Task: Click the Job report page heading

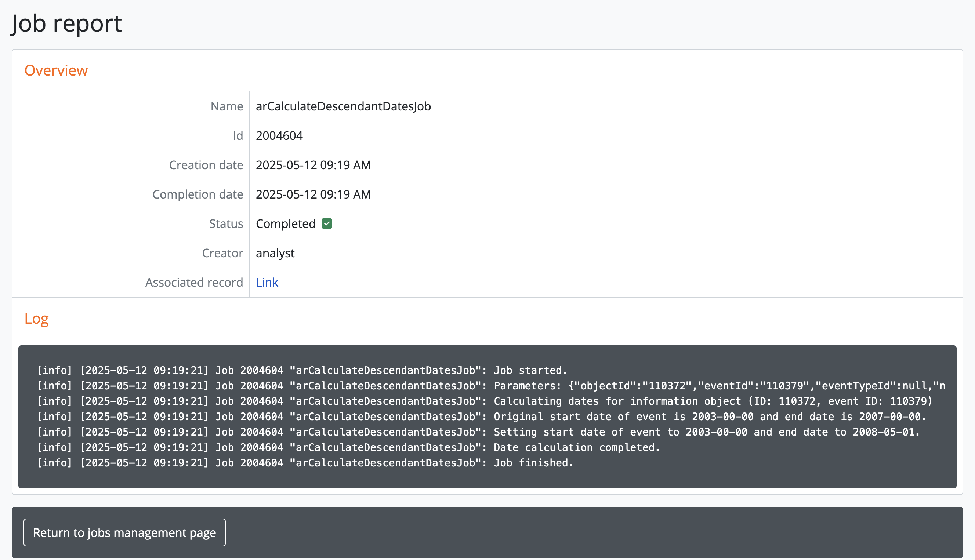Action: coord(66,23)
